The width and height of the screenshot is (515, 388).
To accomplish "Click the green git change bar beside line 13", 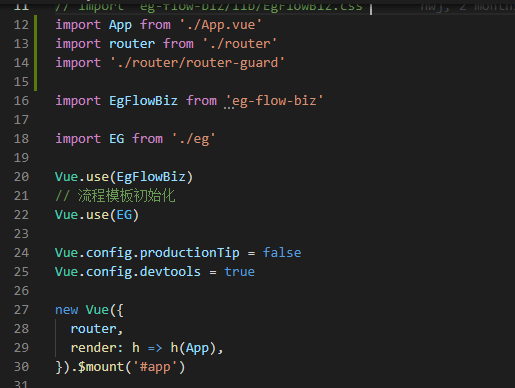I will click(36, 44).
